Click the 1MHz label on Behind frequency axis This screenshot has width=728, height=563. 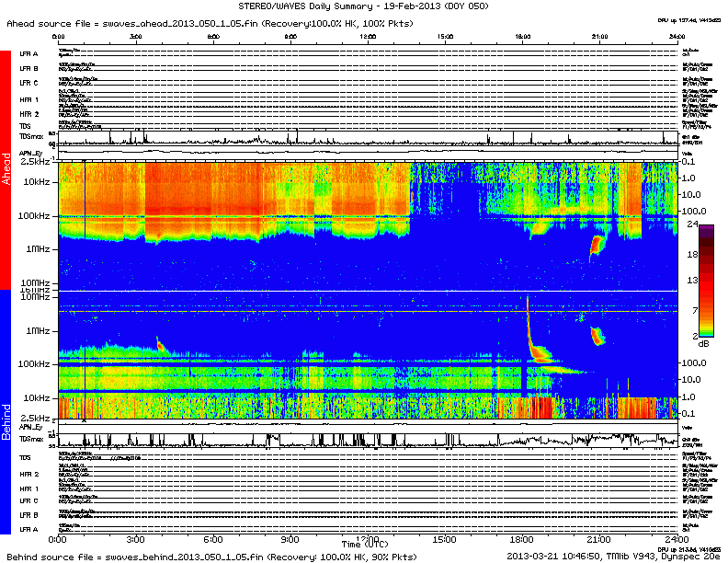pos(39,330)
